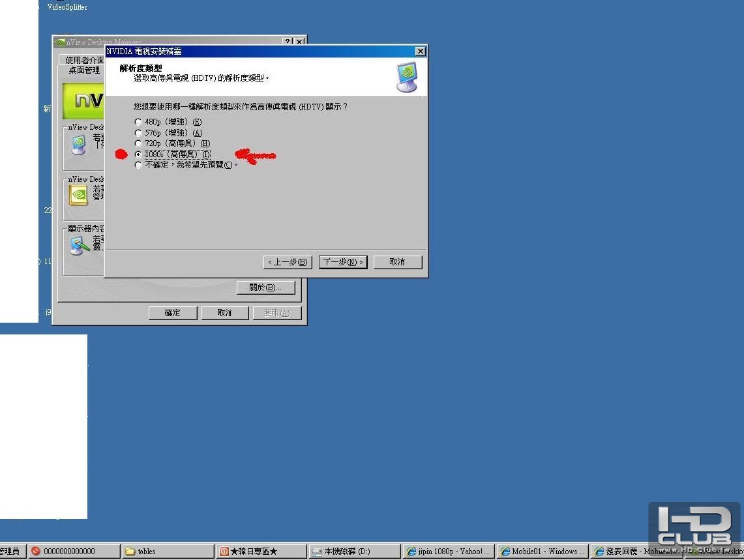Switch to 發表回覆 - Mobile01 taskbar window
The height and width of the screenshot is (560, 744).
coord(636,552)
